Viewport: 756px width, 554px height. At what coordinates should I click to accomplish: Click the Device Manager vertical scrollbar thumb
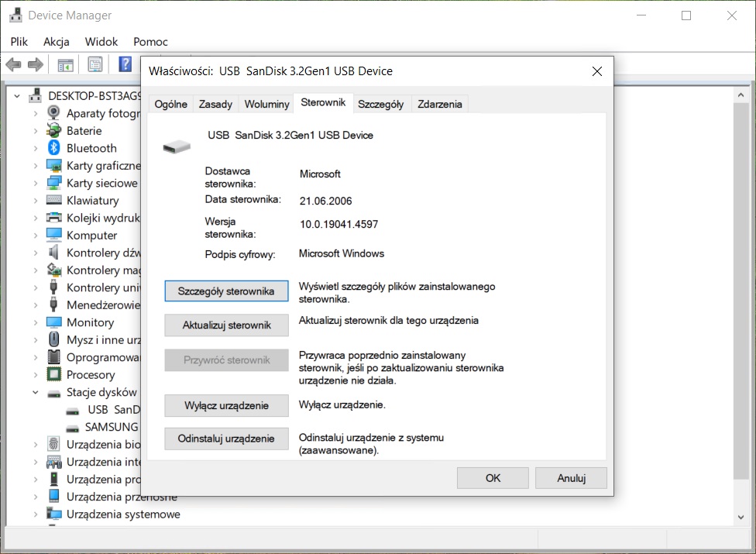click(741, 291)
